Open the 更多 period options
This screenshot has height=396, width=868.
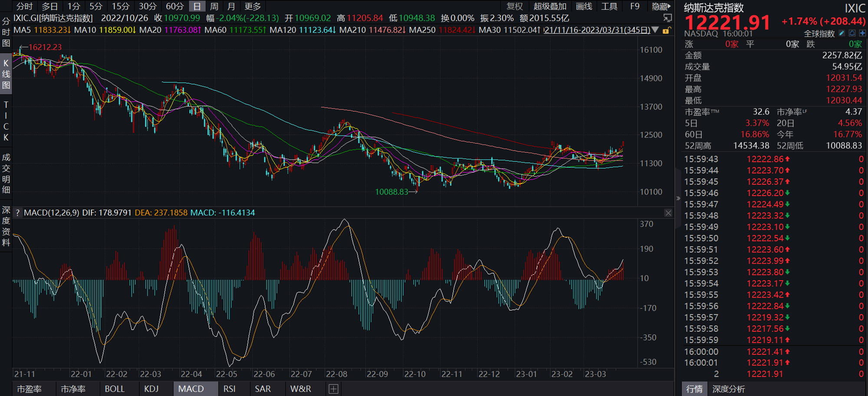click(x=253, y=7)
